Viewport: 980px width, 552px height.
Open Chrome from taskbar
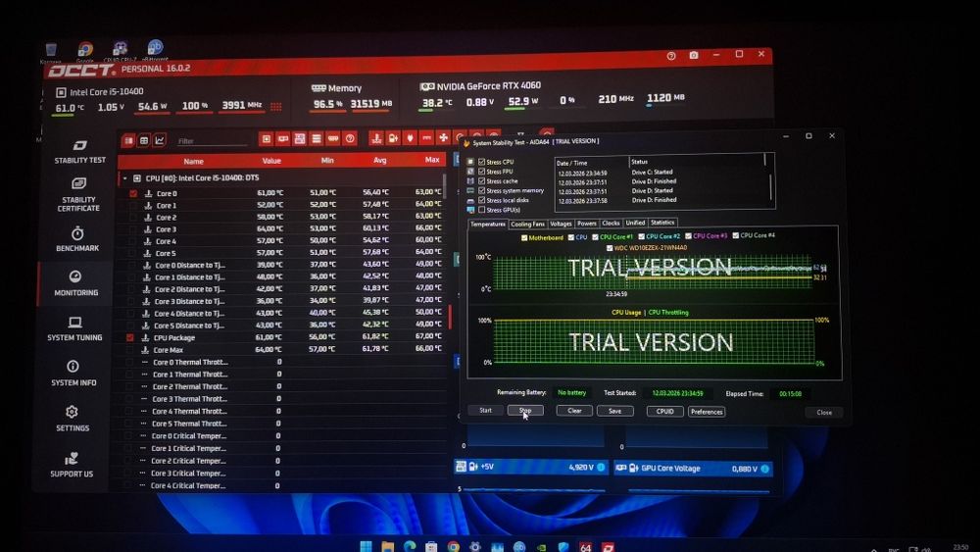454,547
